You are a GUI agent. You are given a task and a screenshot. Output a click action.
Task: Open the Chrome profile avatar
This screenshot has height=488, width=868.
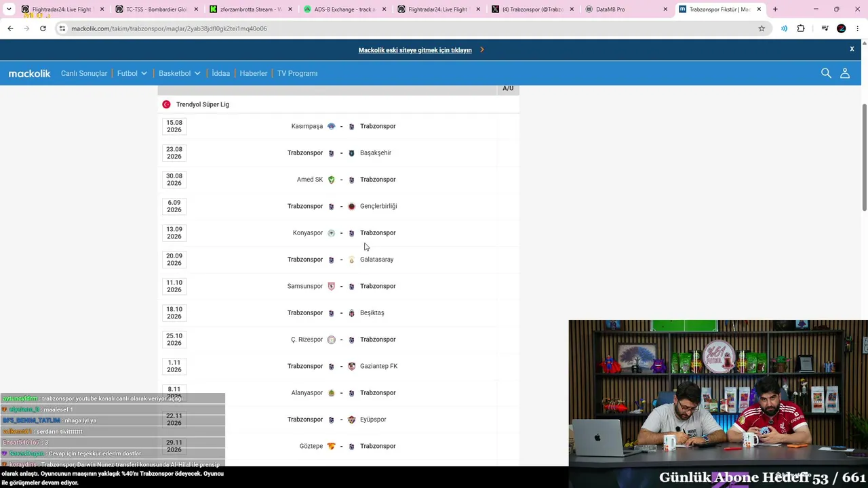pos(842,28)
